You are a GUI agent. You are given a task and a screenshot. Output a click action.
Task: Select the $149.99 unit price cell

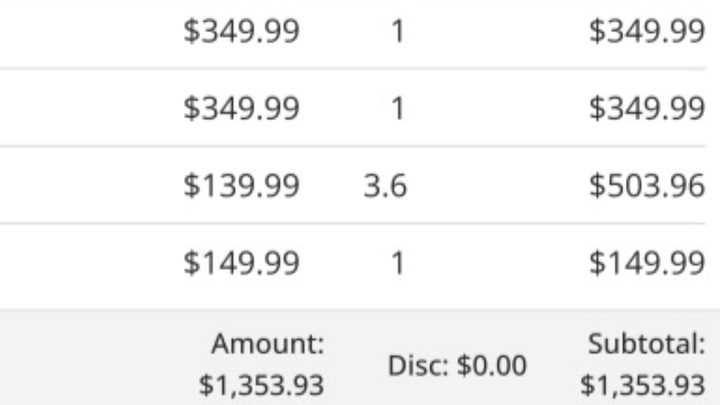click(x=242, y=263)
